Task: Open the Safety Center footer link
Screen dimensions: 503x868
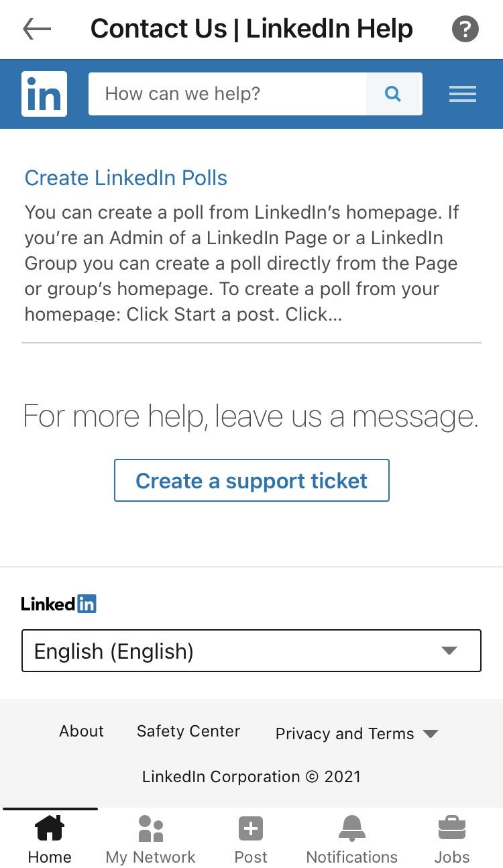Action: click(x=188, y=731)
